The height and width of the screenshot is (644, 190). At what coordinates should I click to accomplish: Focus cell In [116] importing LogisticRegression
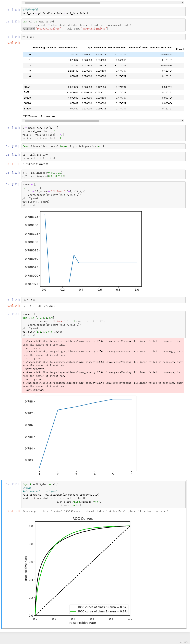104,146
